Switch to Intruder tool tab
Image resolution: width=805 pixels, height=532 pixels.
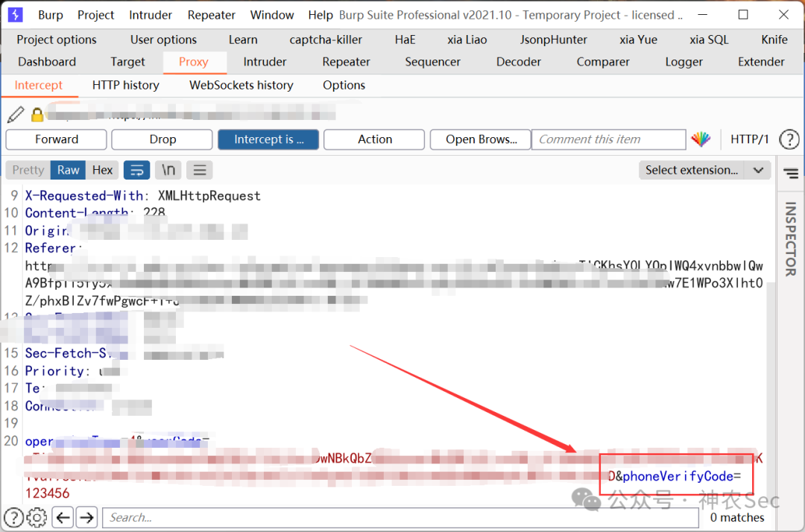[x=265, y=62]
